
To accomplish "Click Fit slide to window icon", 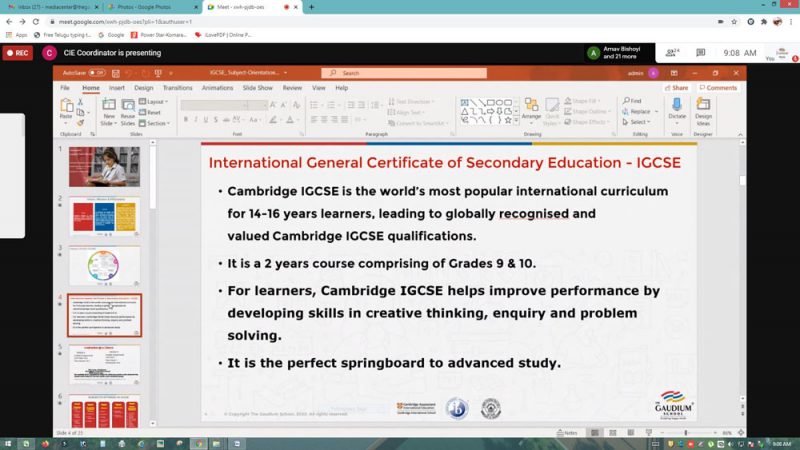I will click(x=740, y=433).
